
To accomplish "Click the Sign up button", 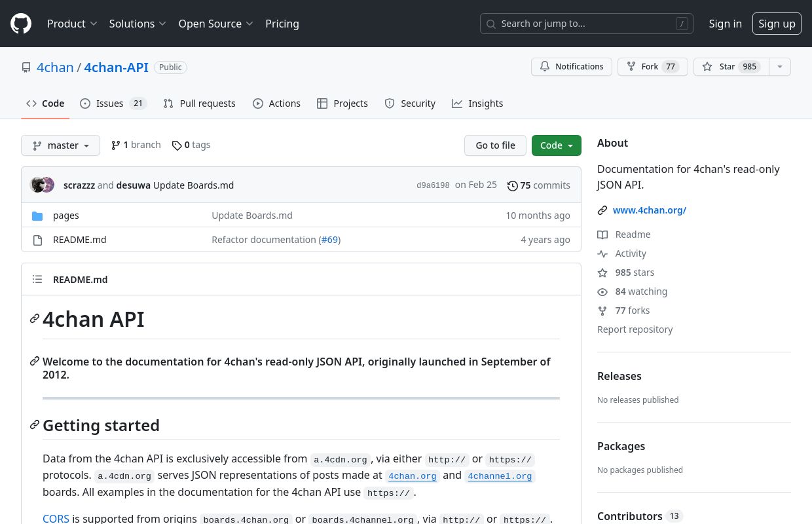I will pyautogui.click(x=777, y=24).
